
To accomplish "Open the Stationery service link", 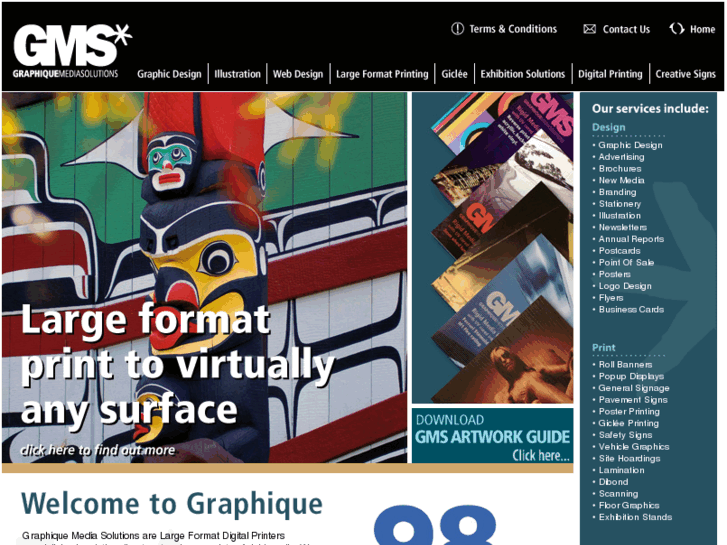I will [x=619, y=204].
